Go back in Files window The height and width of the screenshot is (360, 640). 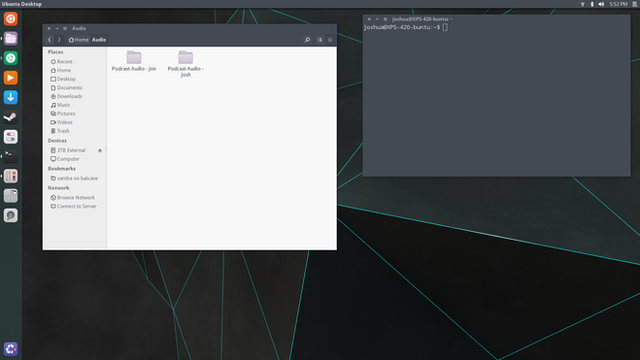click(49, 40)
